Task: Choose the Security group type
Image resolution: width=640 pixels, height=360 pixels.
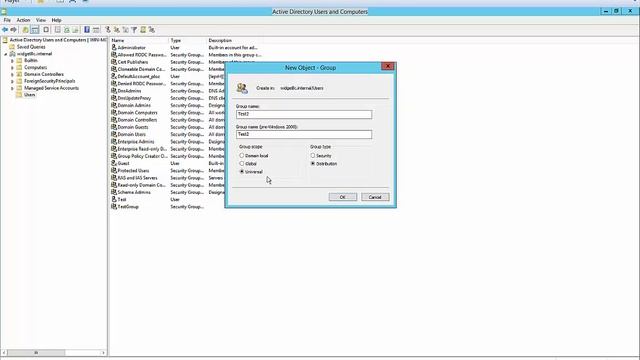Action: (313, 156)
